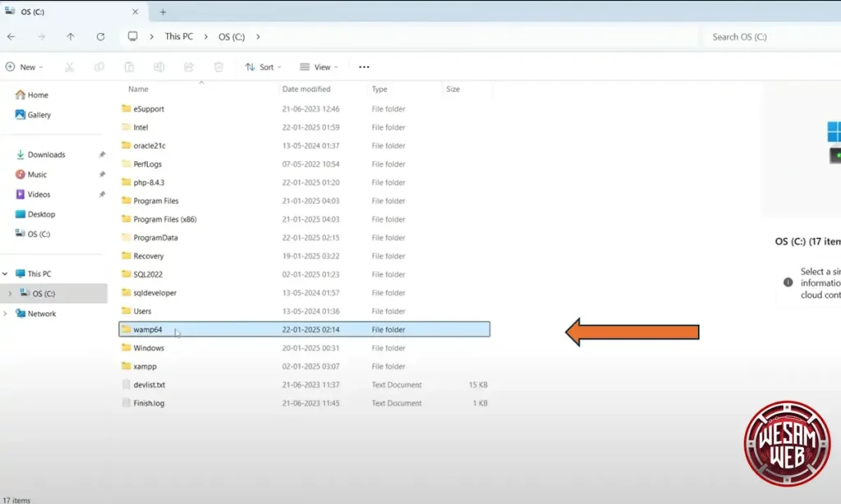841x504 pixels.
Task: Click This PC in the breadcrumb
Action: [x=178, y=36]
